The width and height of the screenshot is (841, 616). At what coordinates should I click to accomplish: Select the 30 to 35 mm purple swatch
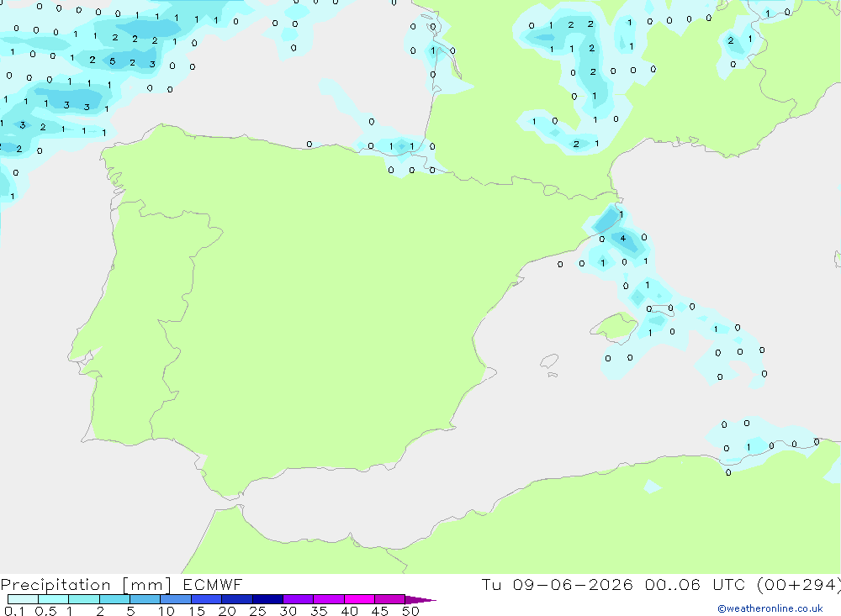coord(299,599)
